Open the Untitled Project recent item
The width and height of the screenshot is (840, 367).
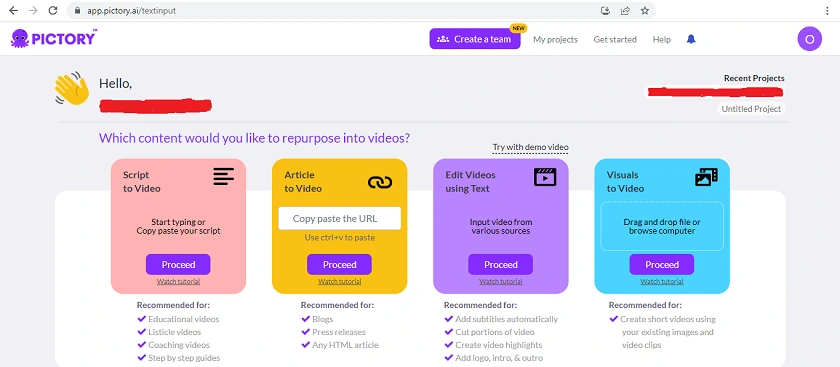click(x=751, y=109)
